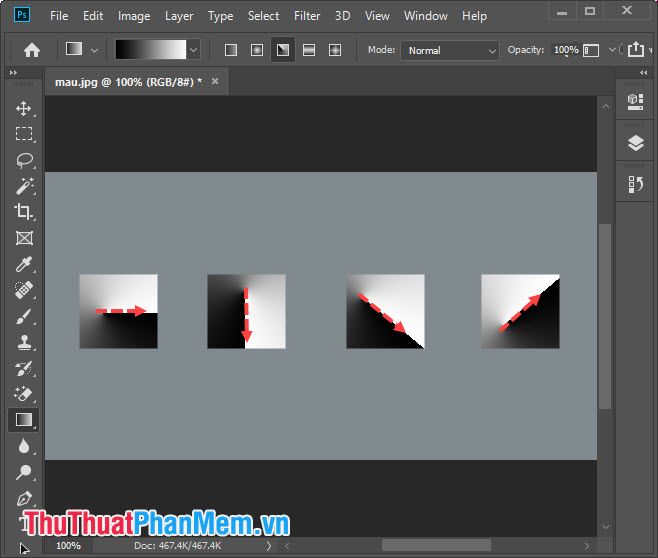Click the zoom percentage field in status bar

tap(68, 546)
